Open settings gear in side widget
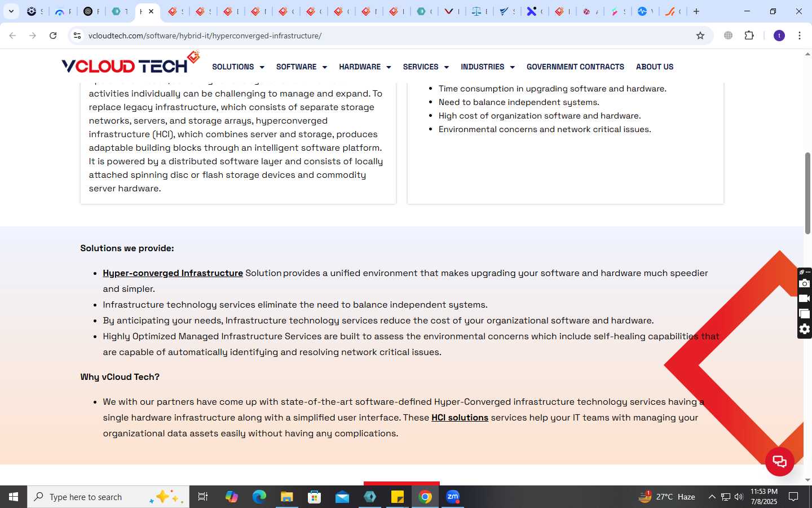The height and width of the screenshot is (508, 812). click(805, 329)
